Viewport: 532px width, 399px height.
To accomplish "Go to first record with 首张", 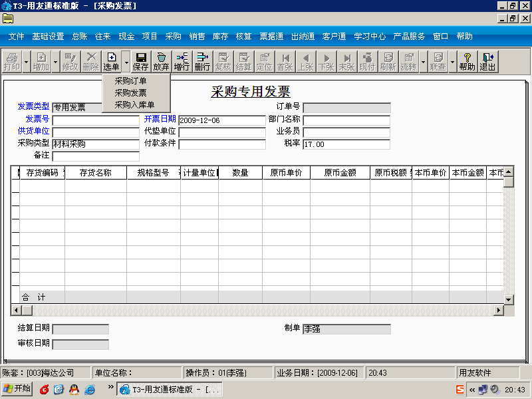I will (x=285, y=61).
